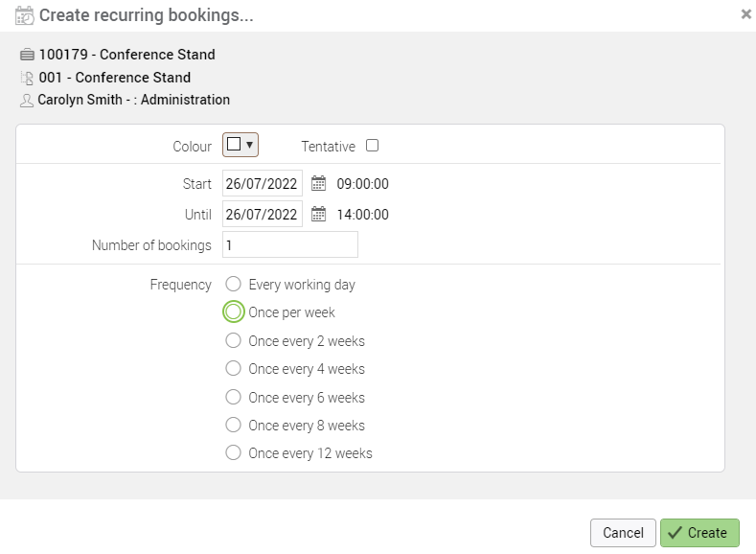Image resolution: width=756 pixels, height=554 pixels.
Task: Pick Once every 6 weeks radio button
Action: pyautogui.click(x=233, y=398)
